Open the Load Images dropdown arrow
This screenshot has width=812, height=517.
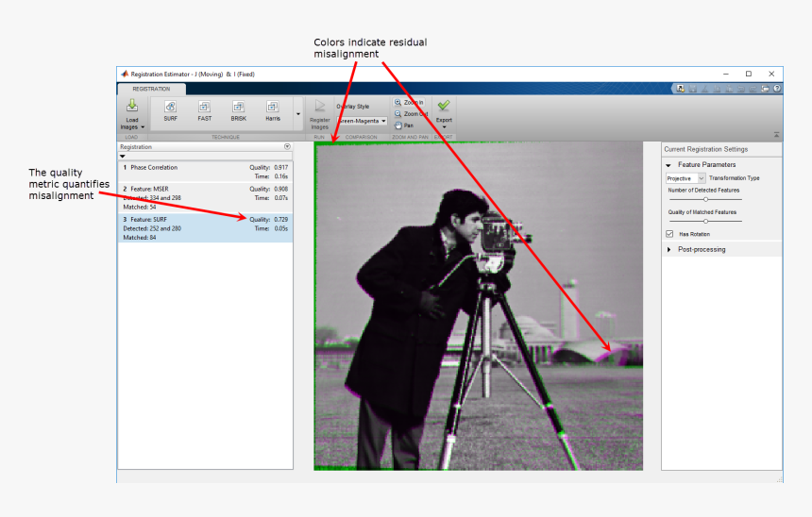pos(143,127)
